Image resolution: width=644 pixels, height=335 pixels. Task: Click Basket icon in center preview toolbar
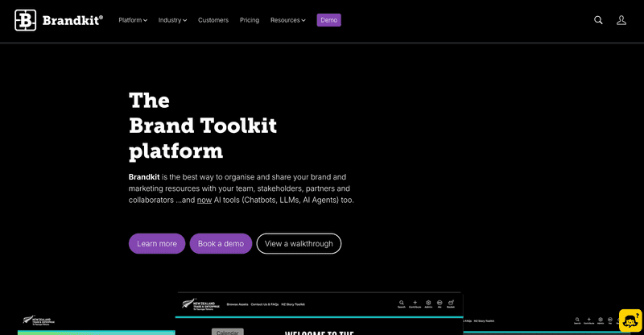[451, 304]
